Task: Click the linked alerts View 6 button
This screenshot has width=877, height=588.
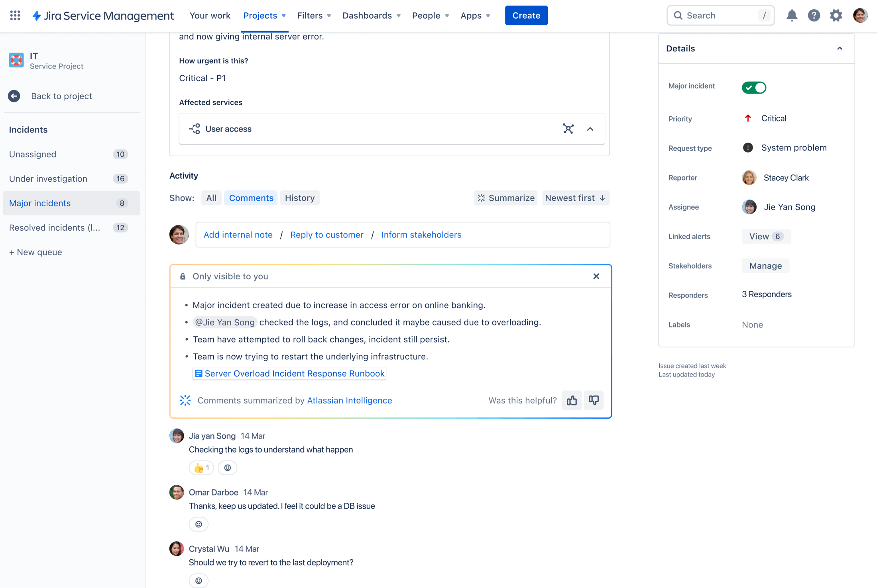Action: [765, 236]
